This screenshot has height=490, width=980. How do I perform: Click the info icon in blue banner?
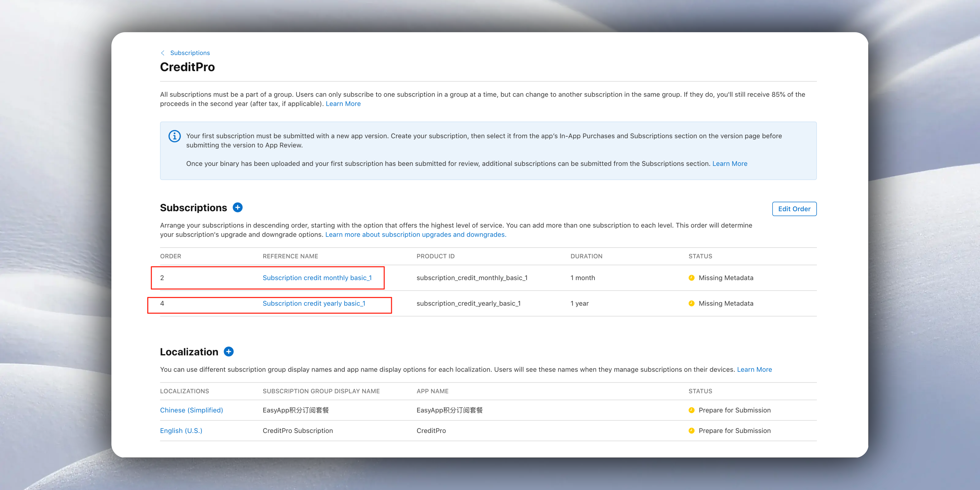(x=175, y=136)
